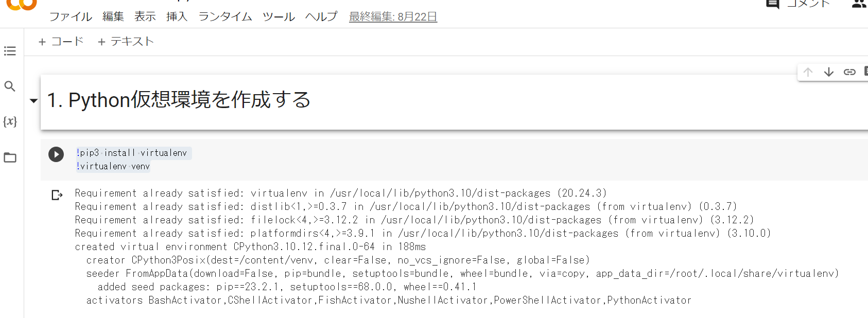The image size is (868, 318).
Task: Click the 'seeder FromAppData' output line
Action: [462, 273]
